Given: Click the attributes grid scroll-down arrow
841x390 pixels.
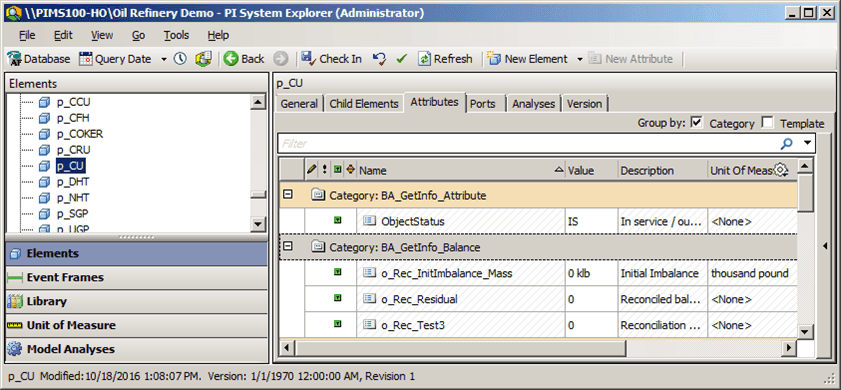Looking at the screenshot, I should [x=805, y=332].
